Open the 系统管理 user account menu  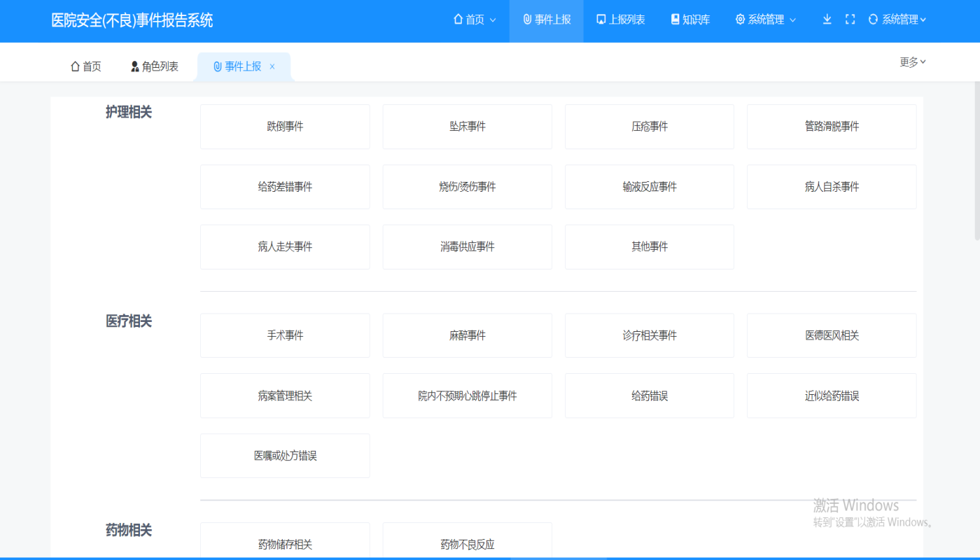(x=899, y=20)
